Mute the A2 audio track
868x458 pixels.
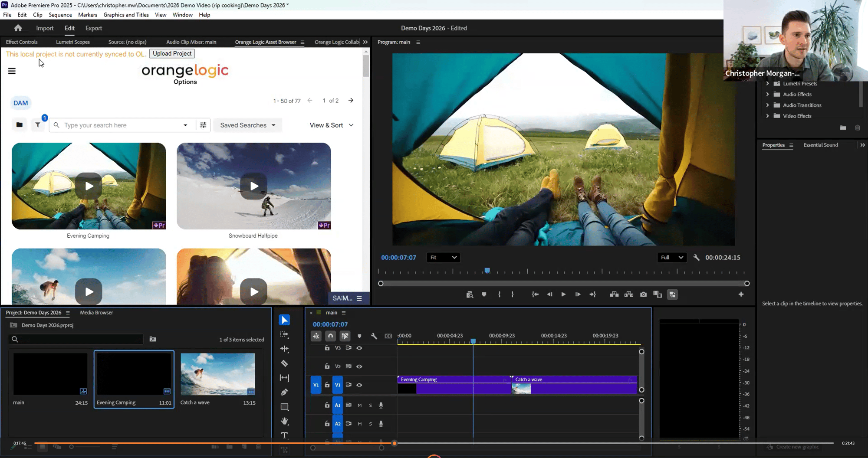[x=359, y=424]
